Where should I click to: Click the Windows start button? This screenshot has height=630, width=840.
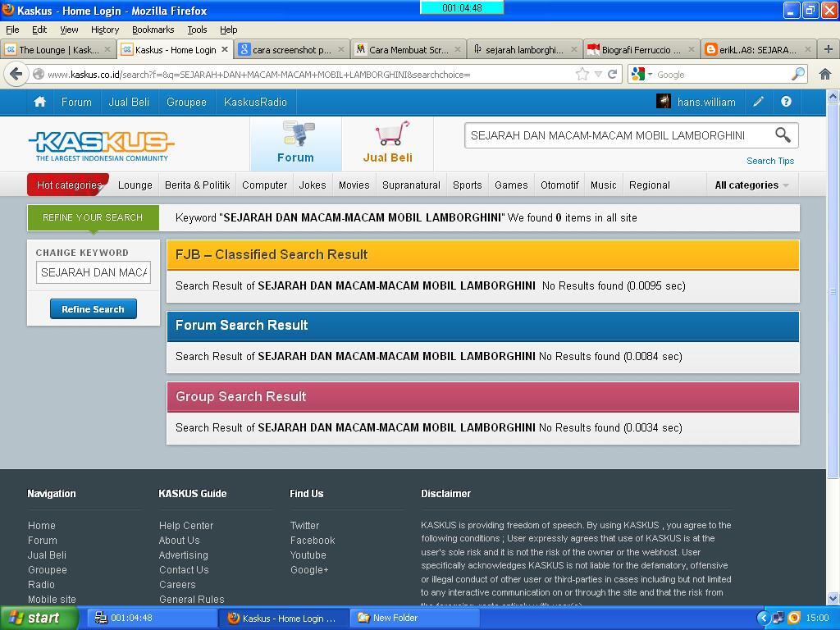pyautogui.click(x=39, y=618)
